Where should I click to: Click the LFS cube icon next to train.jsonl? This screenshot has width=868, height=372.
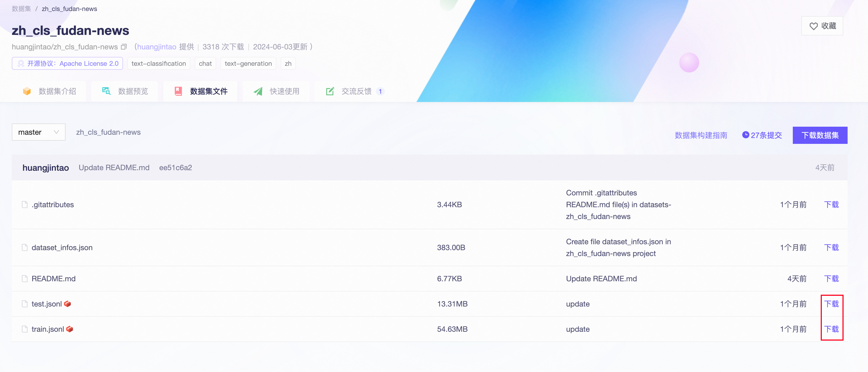70,329
